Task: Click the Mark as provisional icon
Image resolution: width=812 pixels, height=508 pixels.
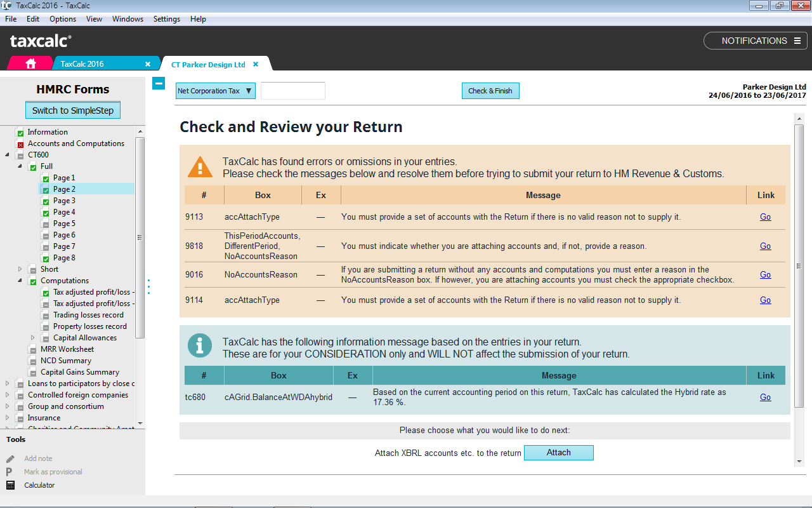Action: click(10, 472)
